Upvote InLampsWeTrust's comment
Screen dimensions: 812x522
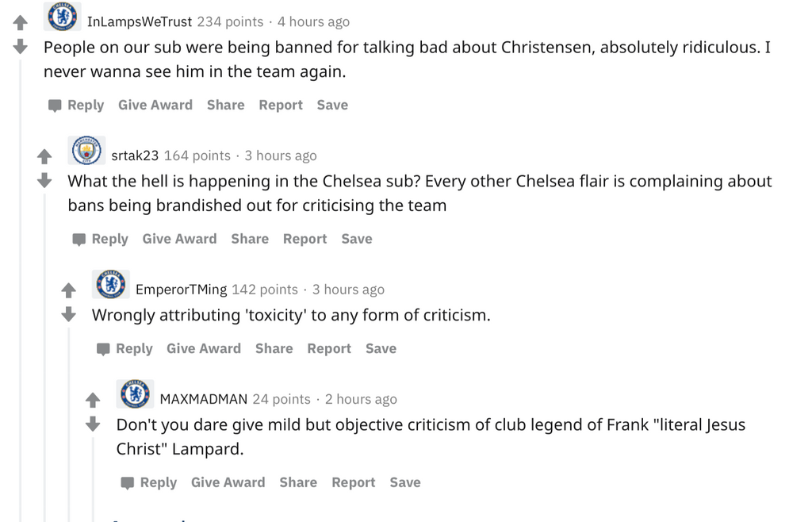tap(21, 23)
